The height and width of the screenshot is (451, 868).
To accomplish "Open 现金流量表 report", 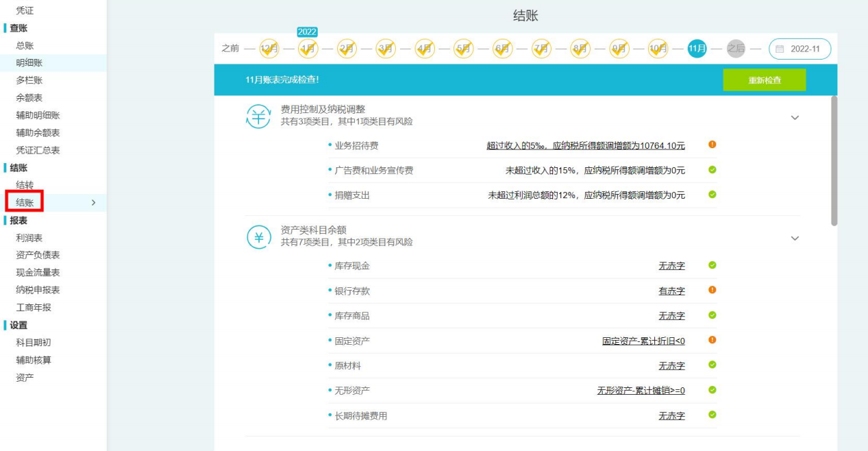I will pos(38,273).
